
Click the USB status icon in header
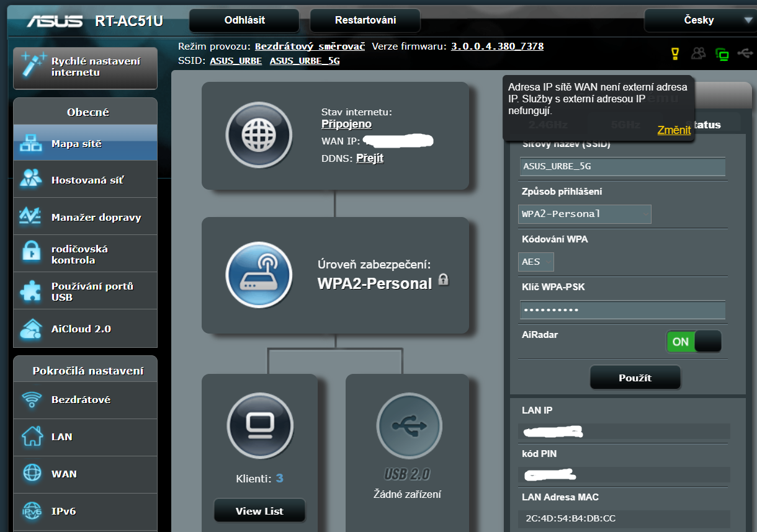tap(745, 54)
